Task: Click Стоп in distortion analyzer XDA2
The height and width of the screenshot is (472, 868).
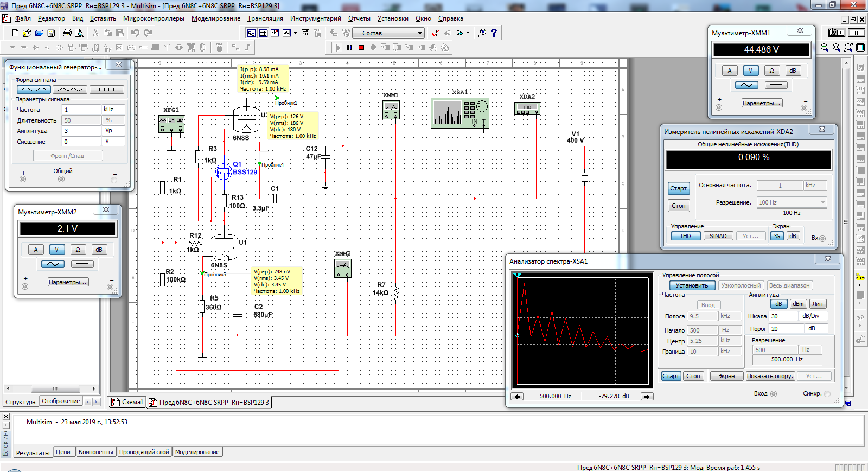Action: click(679, 206)
